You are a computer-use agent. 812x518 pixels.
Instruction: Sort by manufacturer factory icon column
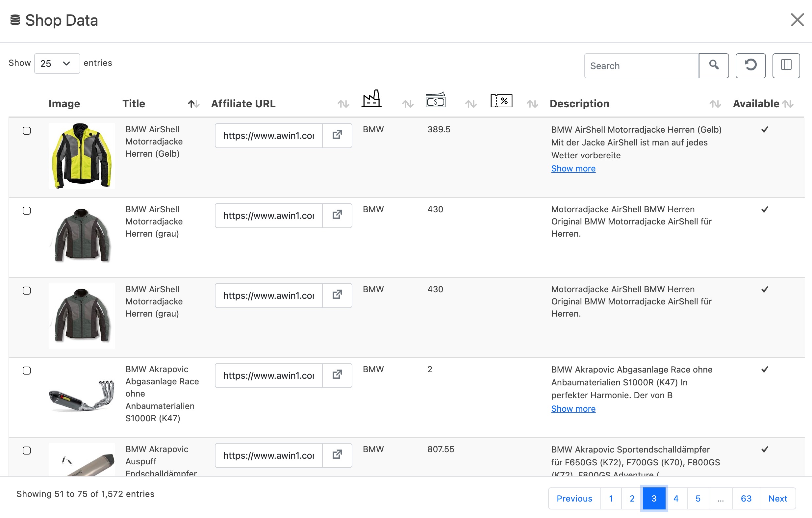click(371, 99)
